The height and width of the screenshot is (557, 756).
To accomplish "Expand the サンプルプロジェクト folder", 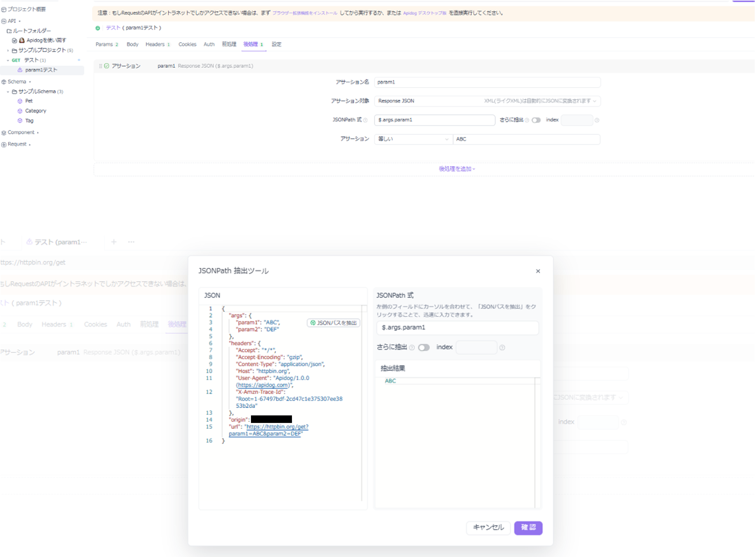I will [8, 51].
